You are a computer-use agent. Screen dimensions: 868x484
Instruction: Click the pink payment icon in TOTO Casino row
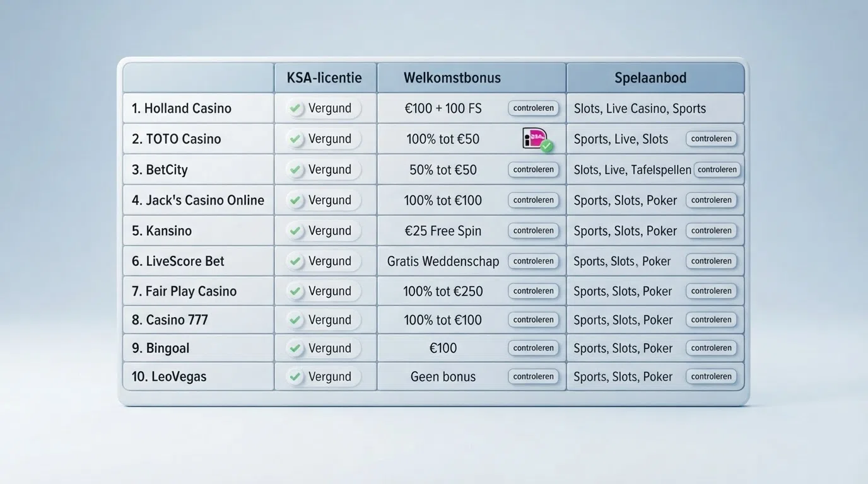point(537,139)
